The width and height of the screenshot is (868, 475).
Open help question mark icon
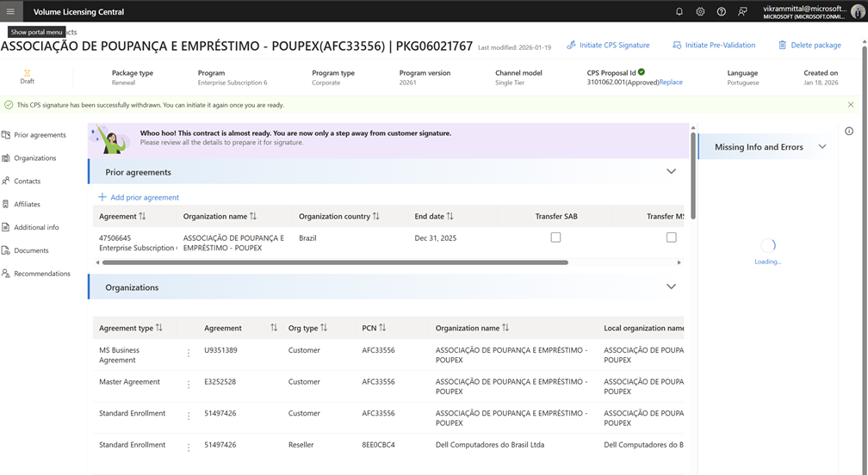pyautogui.click(x=722, y=11)
